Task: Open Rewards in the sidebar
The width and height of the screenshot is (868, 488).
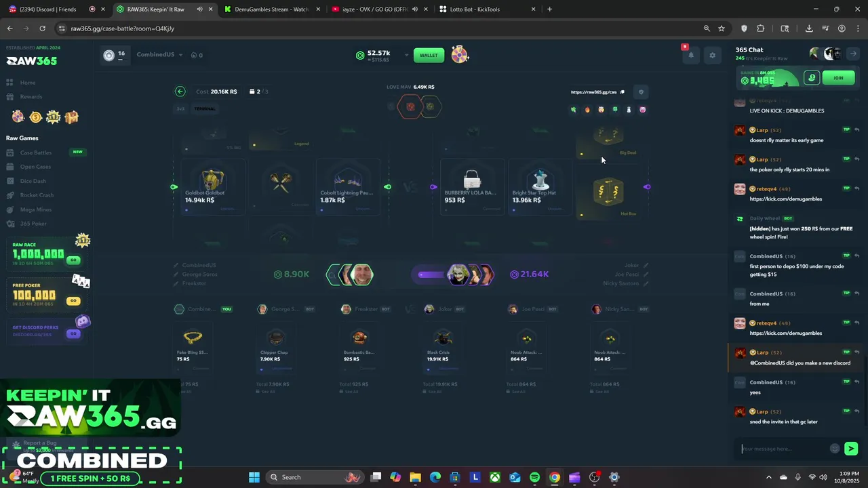Action: point(31,97)
